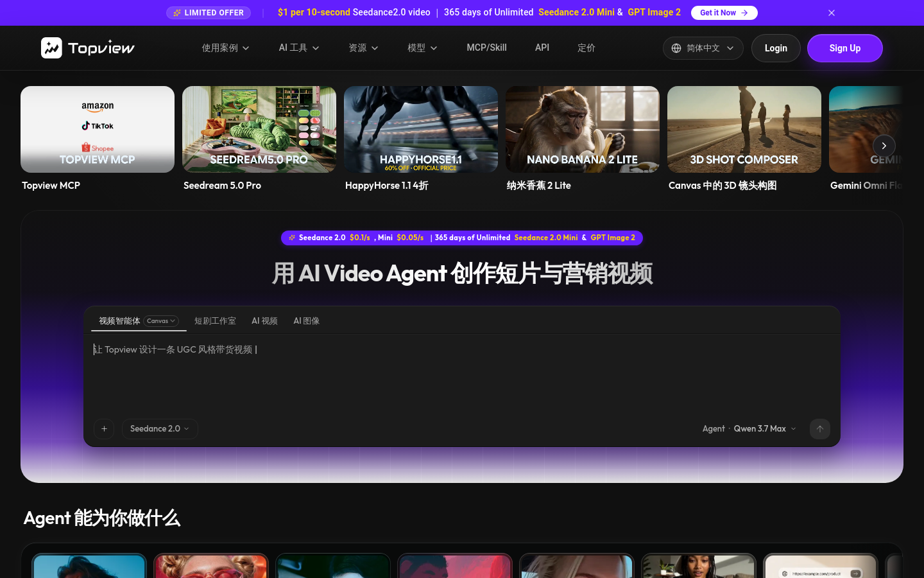
Task: Click the Topview MCP title text
Action: point(51,186)
